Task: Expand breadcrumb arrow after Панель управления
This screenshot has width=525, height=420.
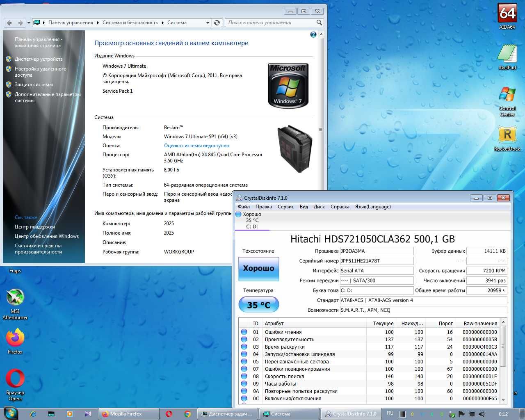Action: click(x=98, y=23)
